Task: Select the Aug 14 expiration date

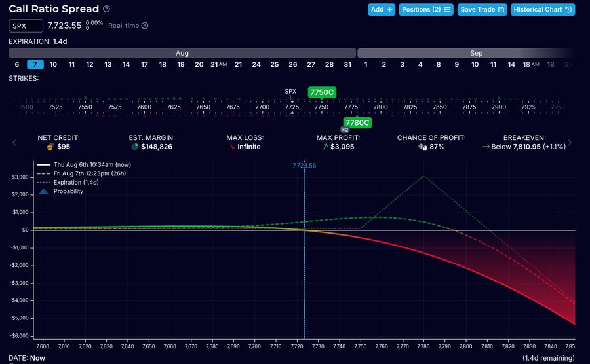Action: point(126,65)
